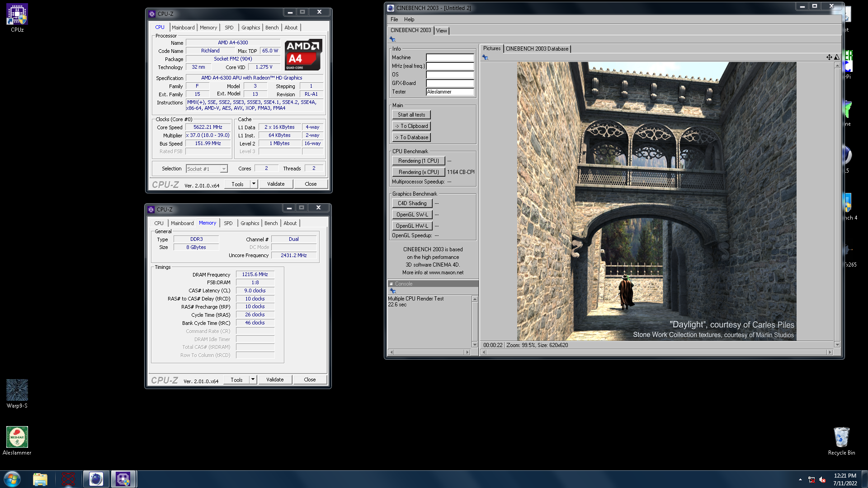Open CPU tab in bottom CPU-Z window
Screen dimensions: 868x488
pos(159,223)
